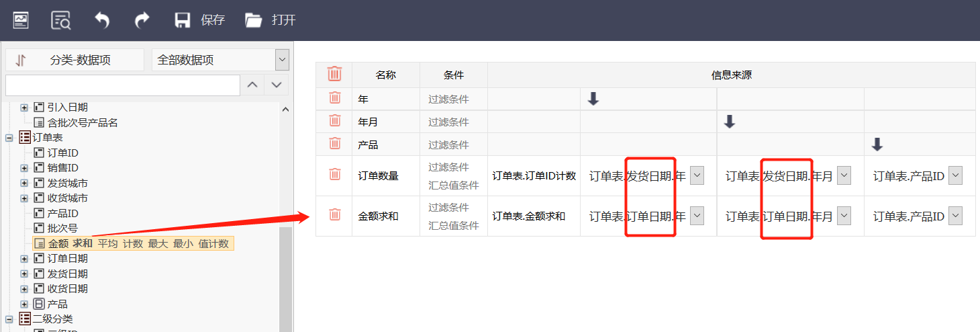Undo the last action
Viewport: 980px width, 332px height.
(x=102, y=20)
